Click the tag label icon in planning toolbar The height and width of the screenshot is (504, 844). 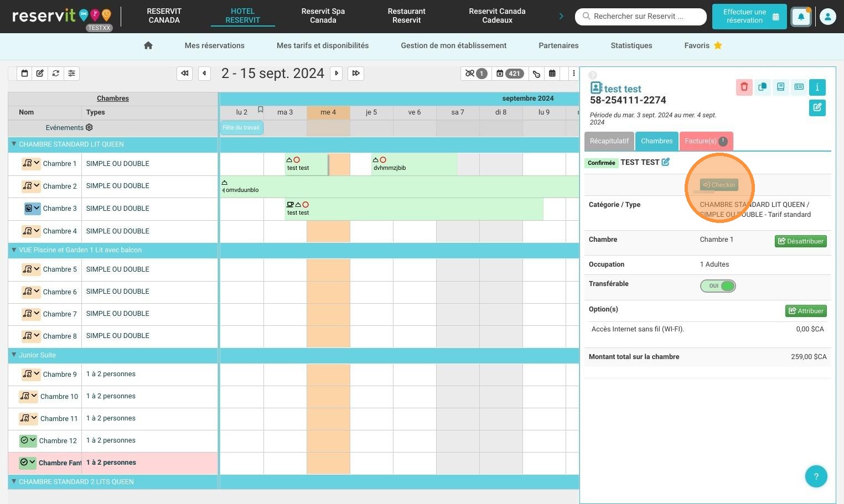(536, 74)
